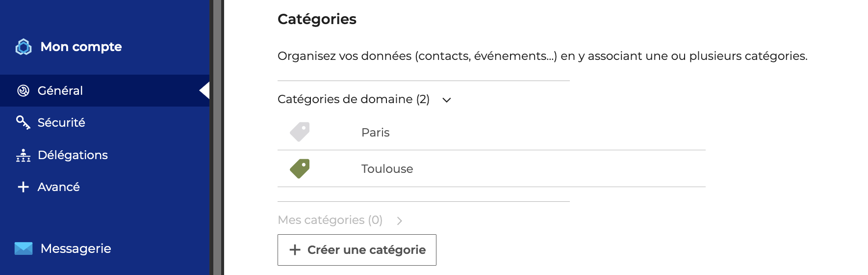The height and width of the screenshot is (275, 868).
Task: Click the Général at-sign icon
Action: tap(23, 90)
